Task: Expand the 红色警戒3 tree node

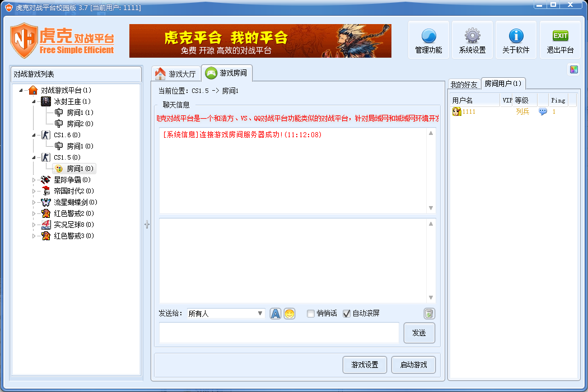Action: [x=34, y=236]
